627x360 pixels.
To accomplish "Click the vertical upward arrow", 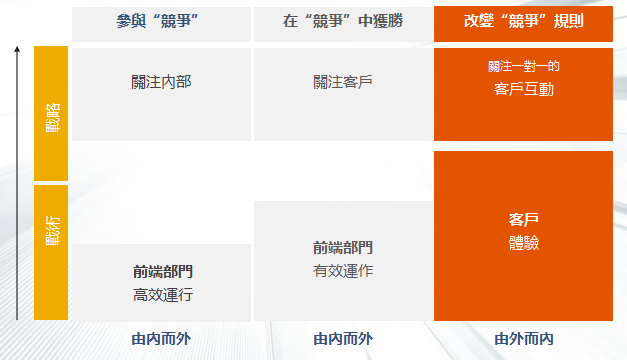I will pyautogui.click(x=17, y=183).
